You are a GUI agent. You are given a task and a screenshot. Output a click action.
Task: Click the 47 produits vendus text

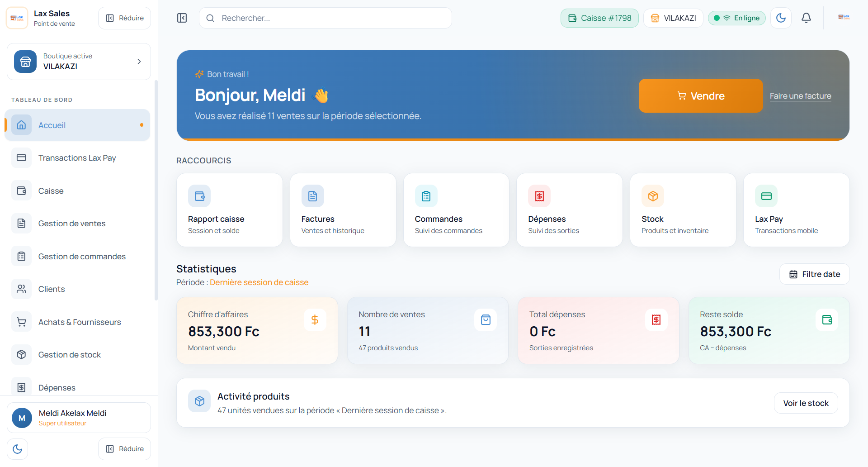pos(388,348)
